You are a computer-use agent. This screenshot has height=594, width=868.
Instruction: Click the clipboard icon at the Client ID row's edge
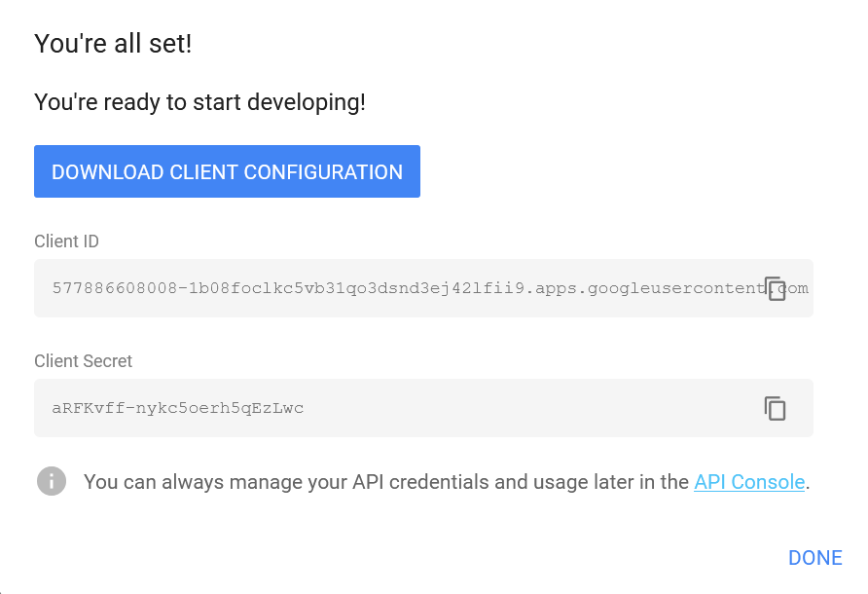point(776,288)
